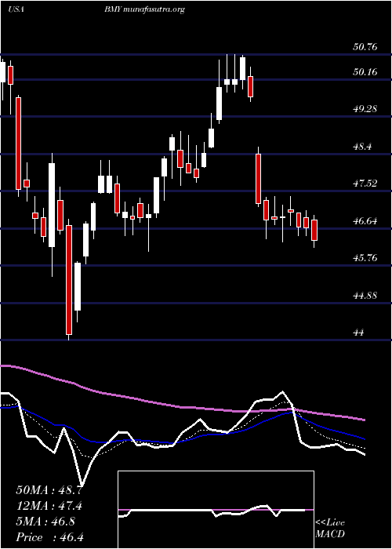This screenshot has width=392, height=549.
Task: Click the 45.76 price level label
Action: coord(365,258)
